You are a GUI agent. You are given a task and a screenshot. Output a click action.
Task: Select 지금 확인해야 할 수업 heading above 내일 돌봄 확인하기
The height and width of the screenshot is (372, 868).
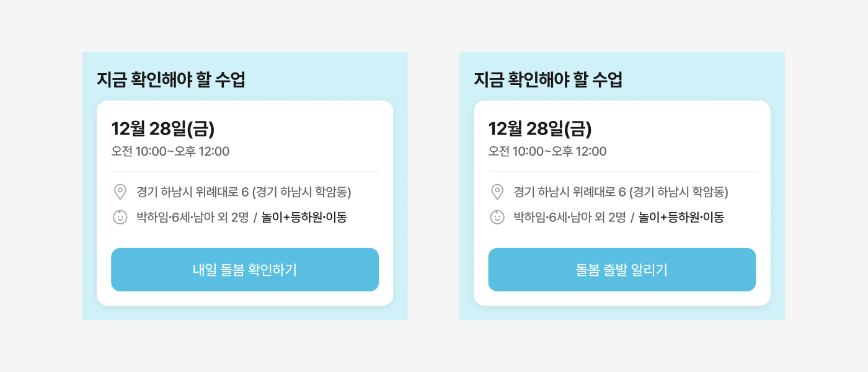click(x=171, y=80)
